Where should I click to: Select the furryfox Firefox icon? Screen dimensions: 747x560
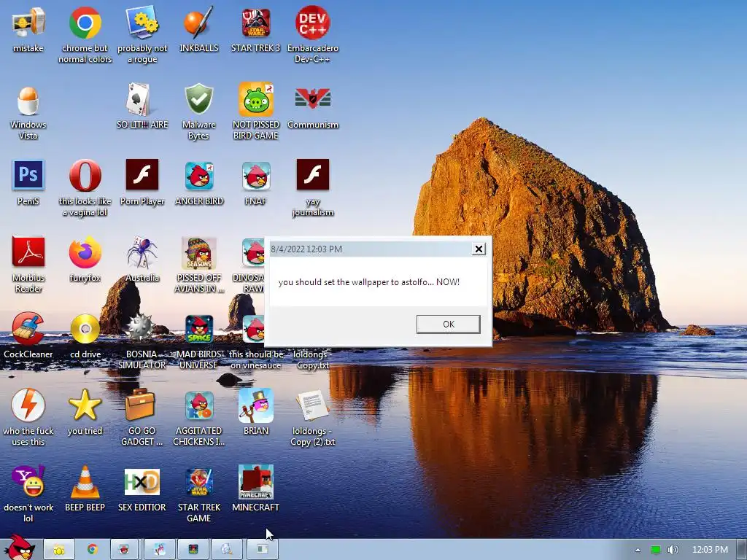pyautogui.click(x=85, y=260)
